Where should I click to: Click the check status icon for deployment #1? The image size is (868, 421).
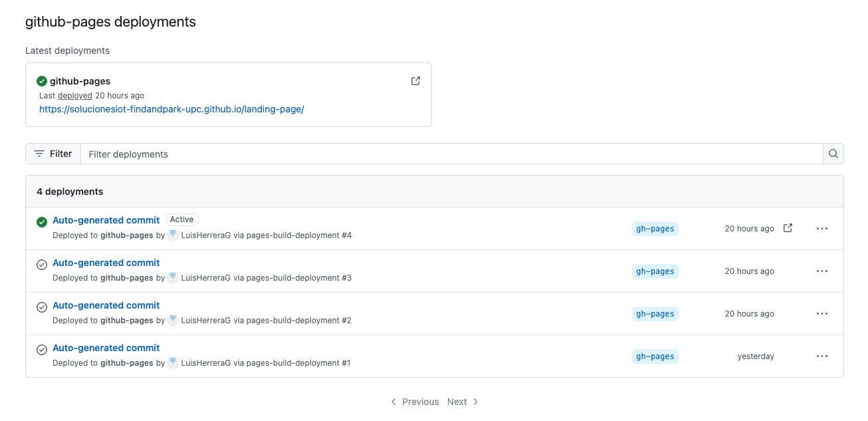click(42, 350)
